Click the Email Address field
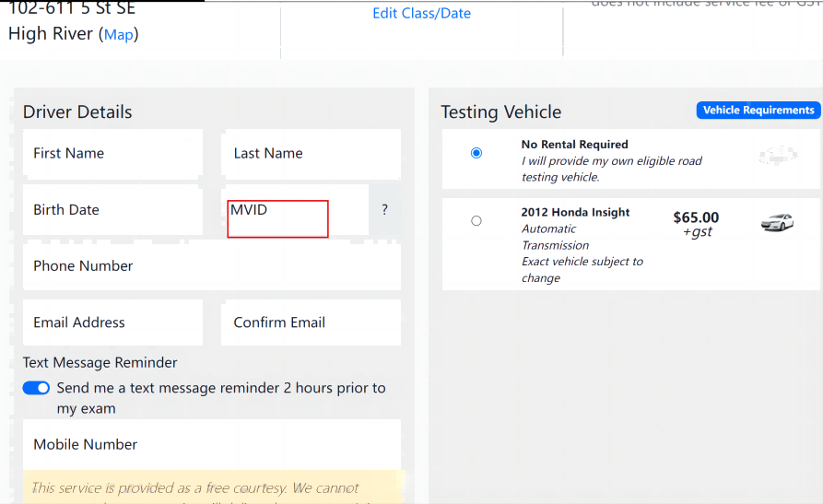Screen dimensions: 823x504 112,322
